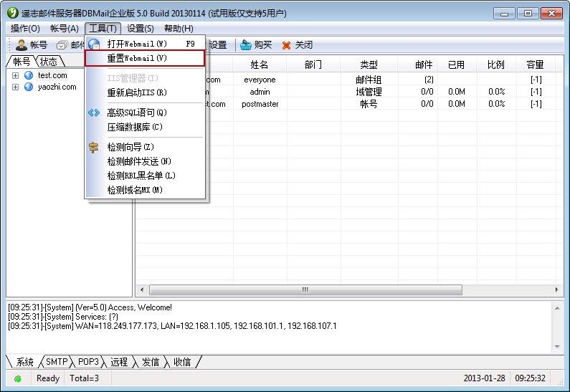Click the log panel scroll up arrow
570x392 pixels.
pyautogui.click(x=557, y=308)
